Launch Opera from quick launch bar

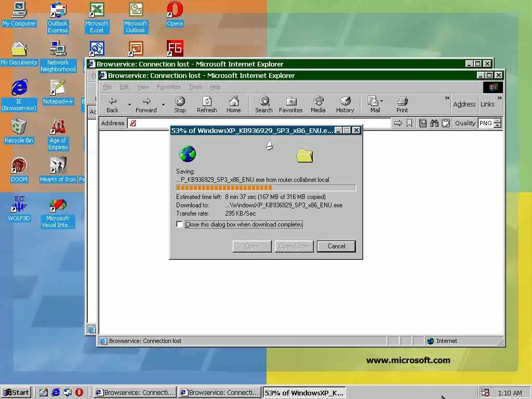[x=79, y=393]
